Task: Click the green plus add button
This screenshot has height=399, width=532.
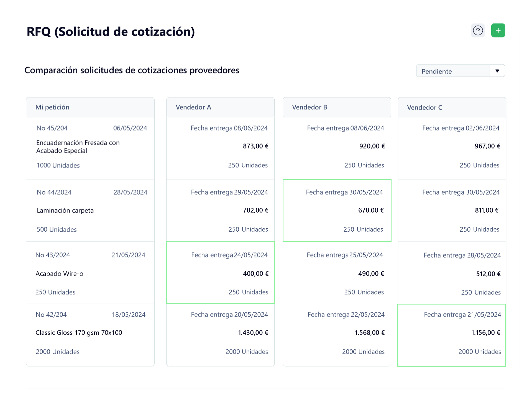Action: coord(498,30)
